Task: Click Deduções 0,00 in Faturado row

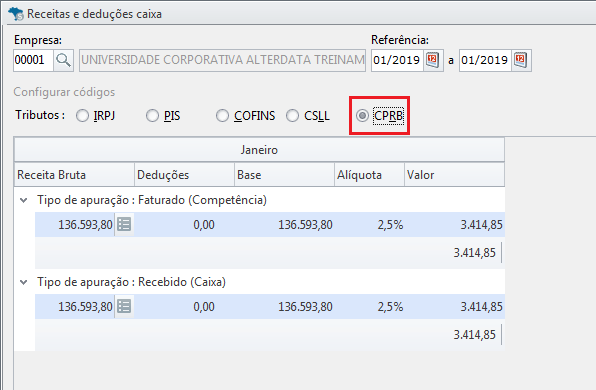Action: tap(204, 225)
